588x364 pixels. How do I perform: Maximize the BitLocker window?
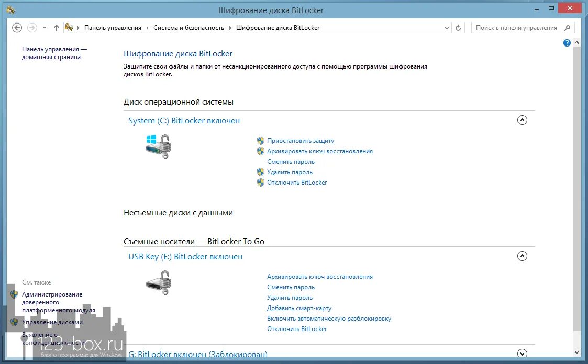point(551,8)
